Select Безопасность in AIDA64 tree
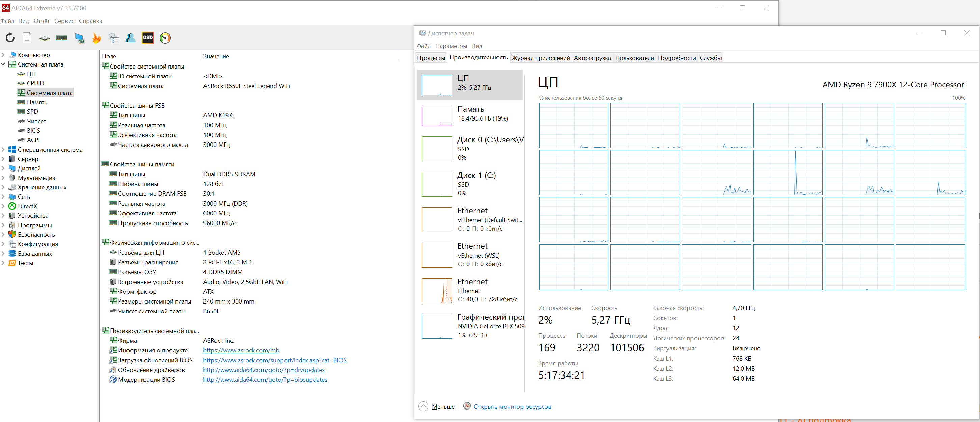980x422 pixels. 36,234
